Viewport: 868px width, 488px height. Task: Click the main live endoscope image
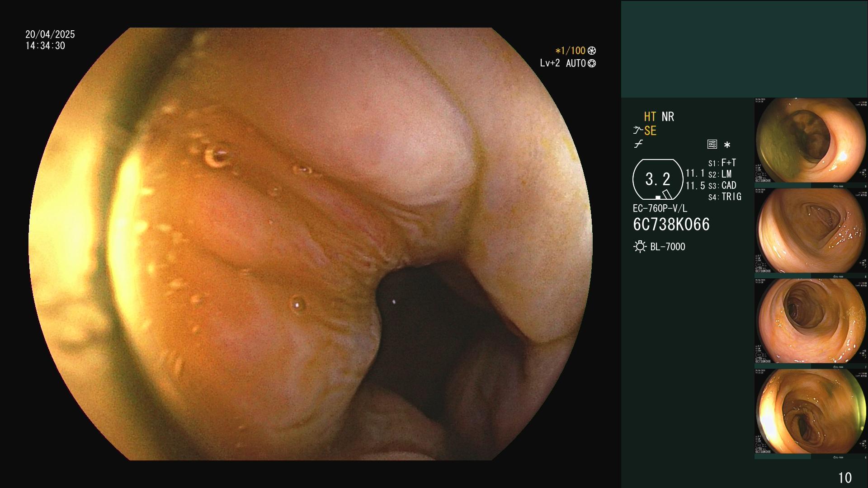coord(311,244)
